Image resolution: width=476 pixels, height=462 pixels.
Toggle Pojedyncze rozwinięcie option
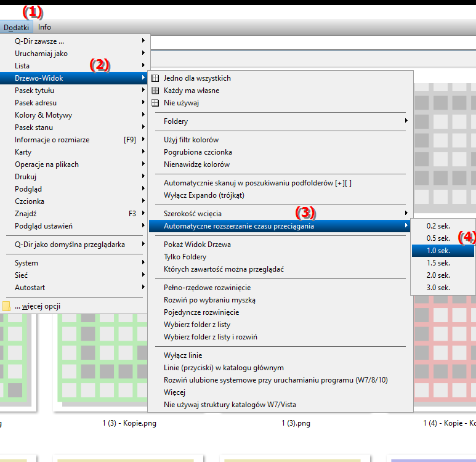280,312
